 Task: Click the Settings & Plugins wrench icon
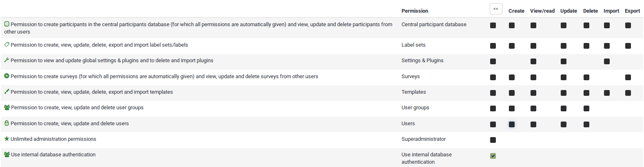[x=7, y=60]
